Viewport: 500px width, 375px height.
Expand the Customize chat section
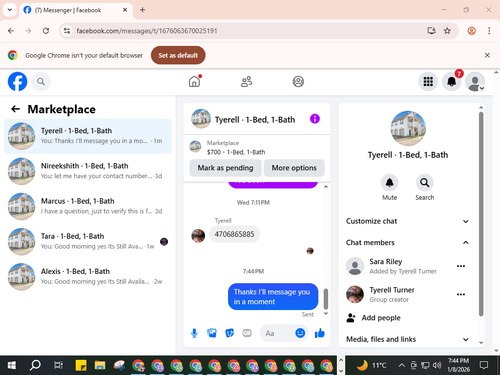point(407,221)
